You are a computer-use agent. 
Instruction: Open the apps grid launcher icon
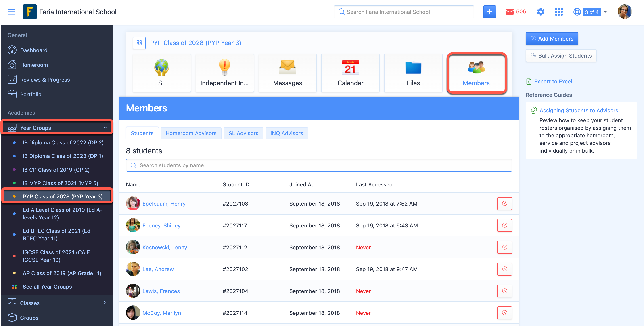[x=558, y=12]
